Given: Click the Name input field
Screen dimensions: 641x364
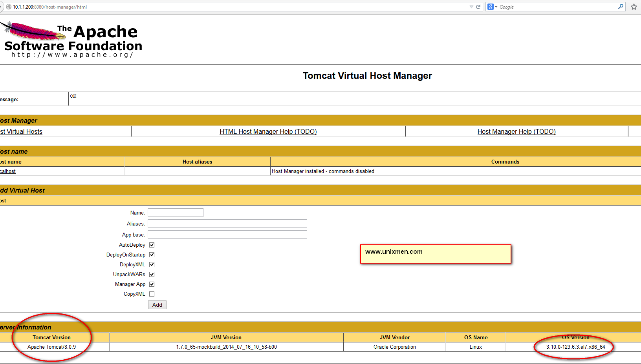Looking at the screenshot, I should 176,213.
